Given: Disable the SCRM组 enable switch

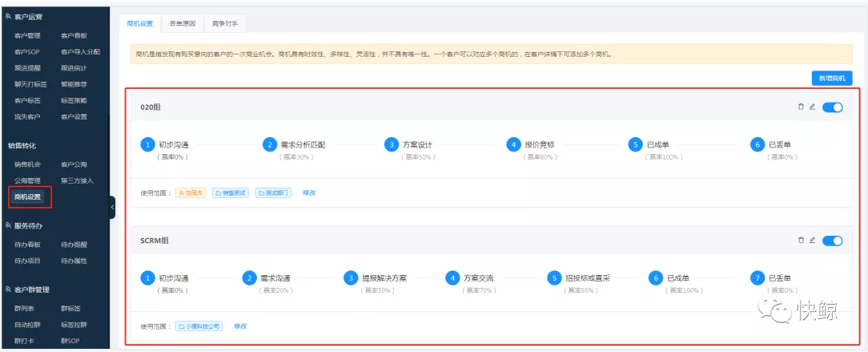Looking at the screenshot, I should [832, 240].
